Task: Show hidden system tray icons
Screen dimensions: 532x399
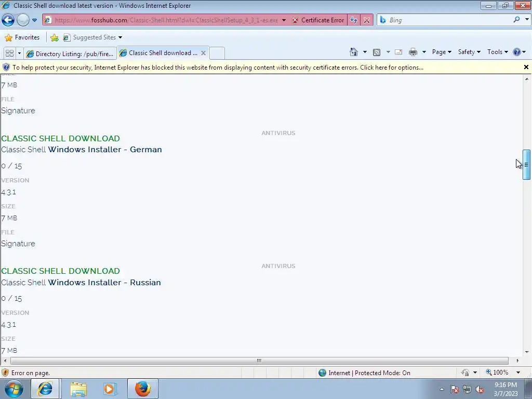Action: (442, 389)
